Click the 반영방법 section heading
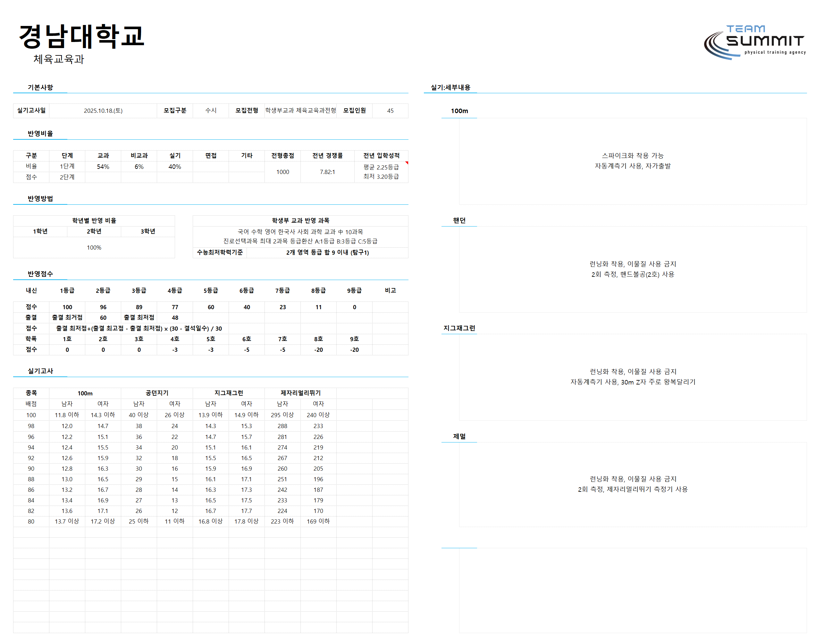Image resolution: width=824 pixels, height=644 pixels. [x=40, y=198]
